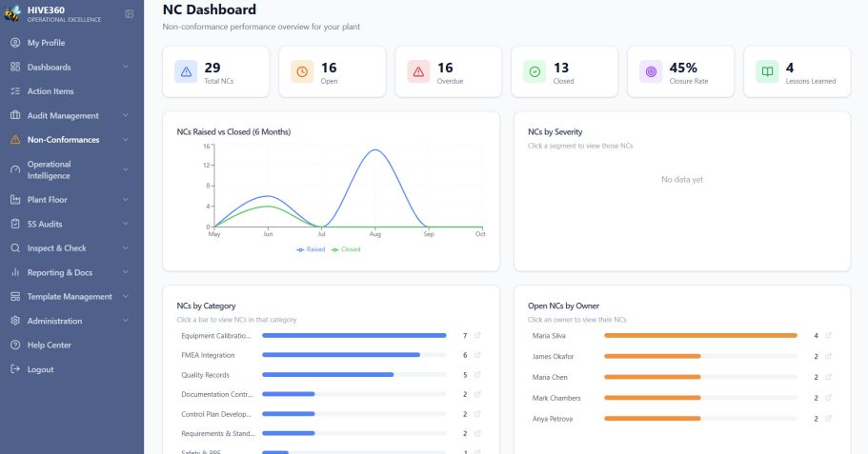Click the Help Center question icon
This screenshot has width=868, height=454.
coord(15,345)
